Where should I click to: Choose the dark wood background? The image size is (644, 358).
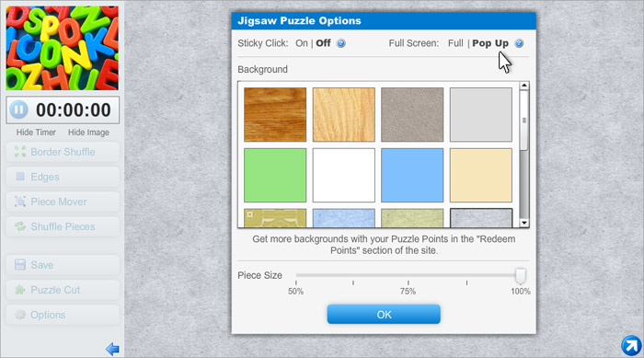point(275,115)
